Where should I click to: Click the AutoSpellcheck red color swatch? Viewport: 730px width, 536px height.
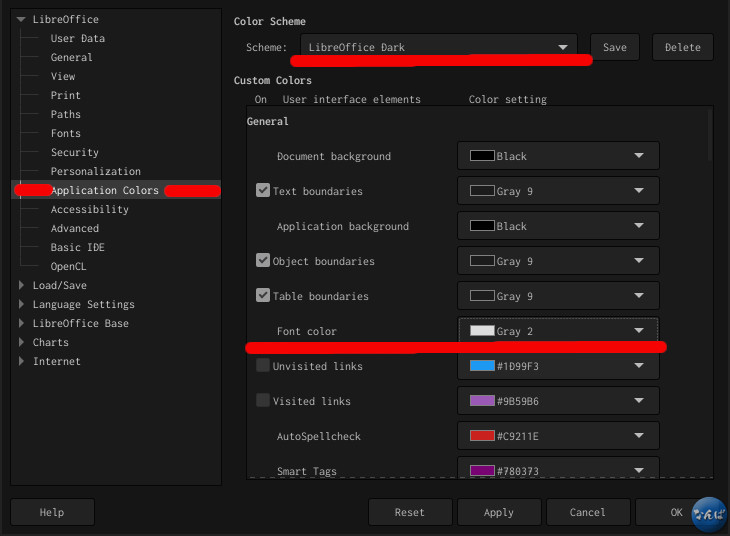pos(482,436)
